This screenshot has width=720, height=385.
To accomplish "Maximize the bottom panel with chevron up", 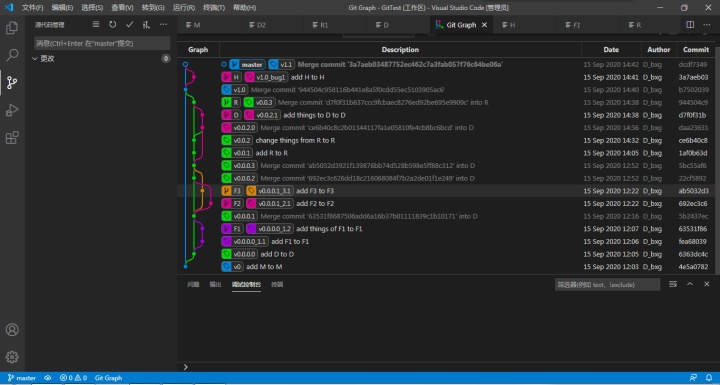I will [690, 284].
